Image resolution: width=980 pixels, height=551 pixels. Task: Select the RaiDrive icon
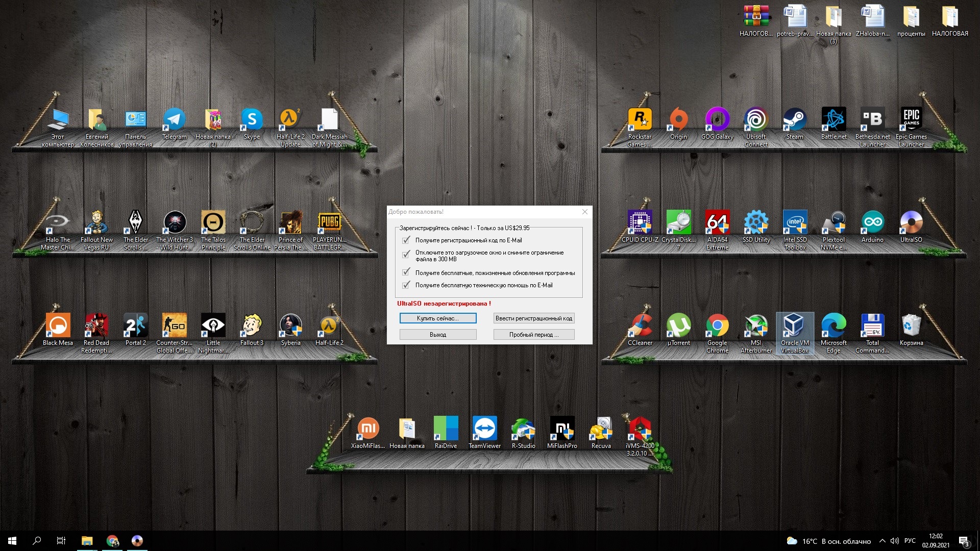pyautogui.click(x=446, y=433)
